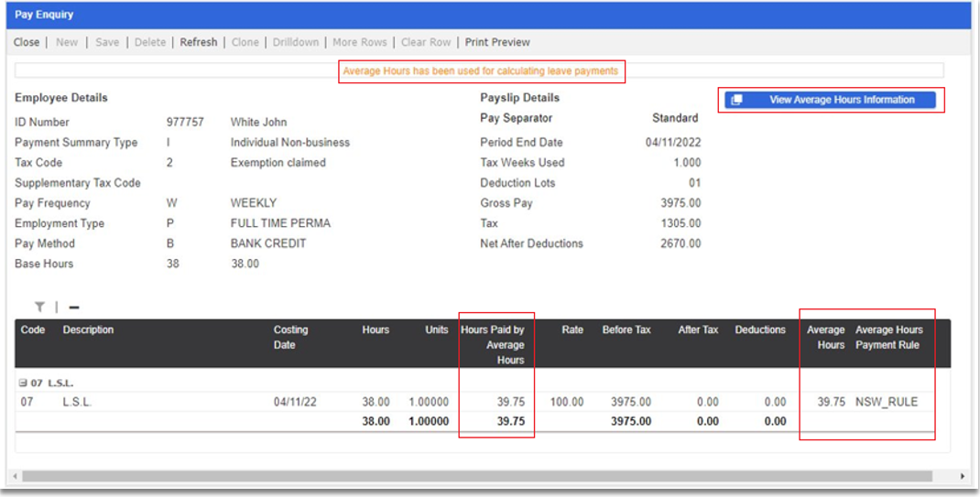
Task: Open Print Preview
Action: click(x=497, y=42)
